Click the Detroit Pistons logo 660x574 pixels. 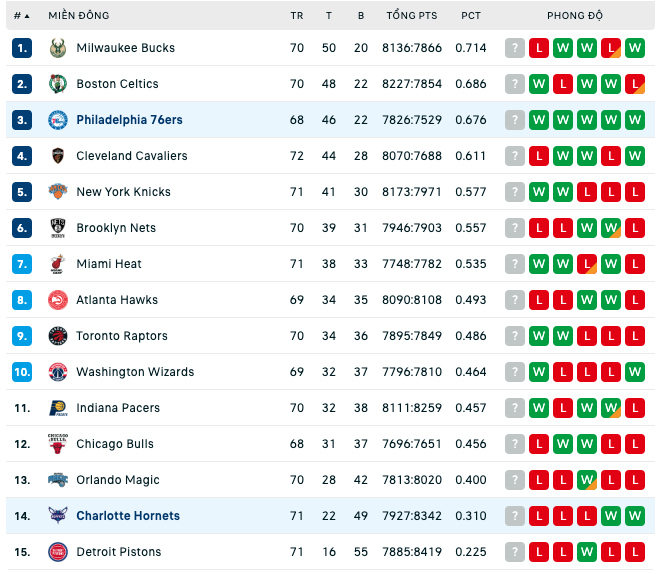pyautogui.click(x=58, y=552)
